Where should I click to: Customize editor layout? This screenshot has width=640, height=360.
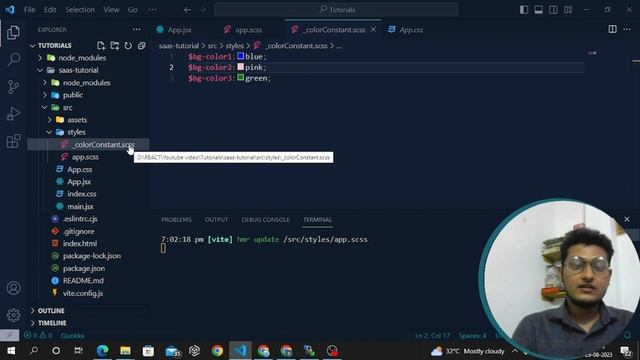(x=568, y=9)
